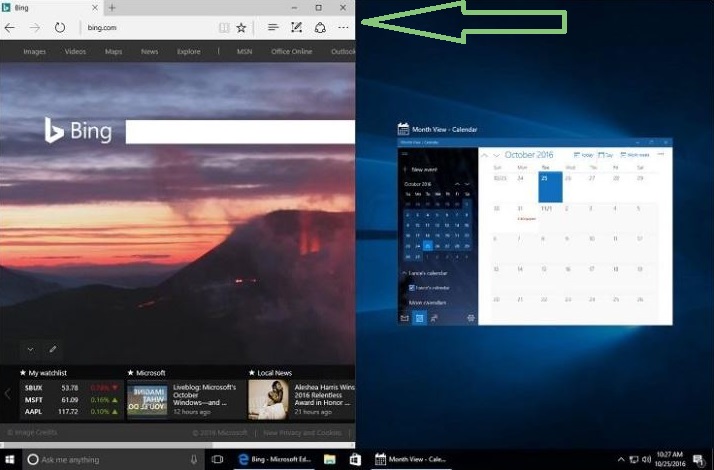Click the pencil customize icon on Bing
Image resolution: width=714 pixels, height=470 pixels.
tap(53, 349)
